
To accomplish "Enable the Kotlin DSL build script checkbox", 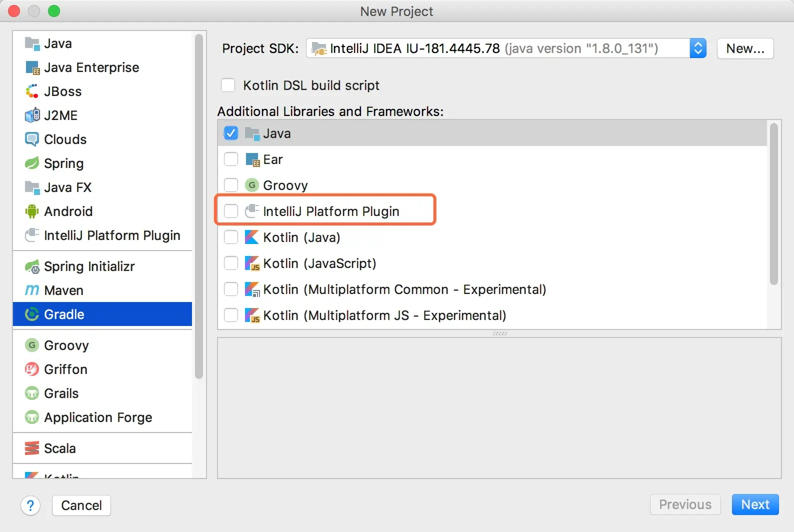I will point(228,85).
